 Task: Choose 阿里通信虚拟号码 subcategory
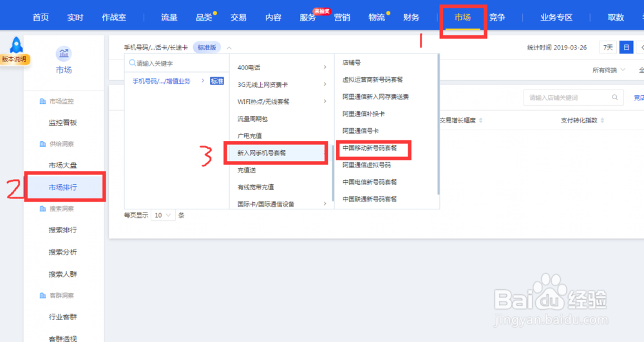[367, 165]
